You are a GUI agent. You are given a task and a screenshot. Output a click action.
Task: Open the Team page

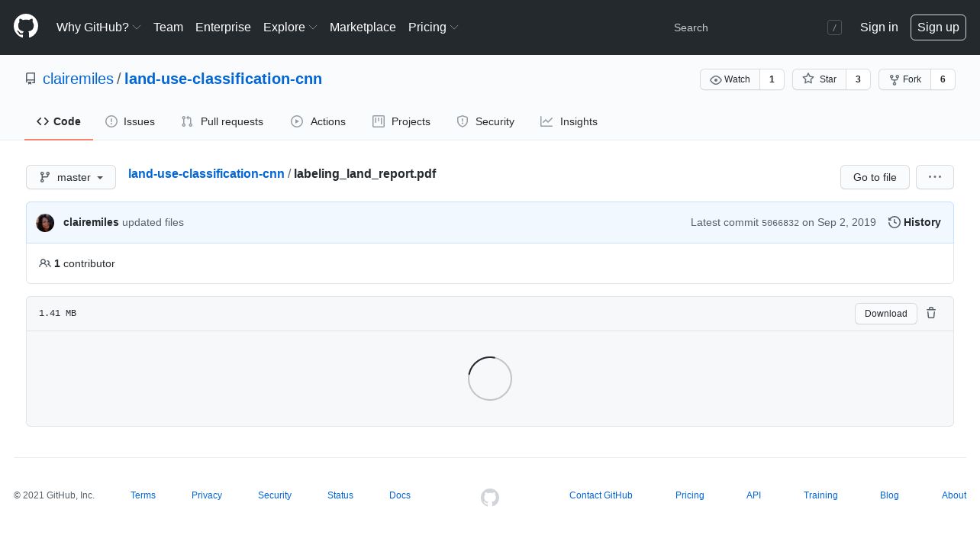click(x=168, y=27)
